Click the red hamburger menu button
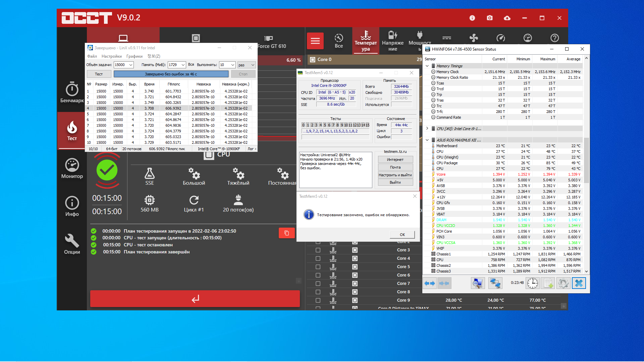Image resolution: width=644 pixels, height=362 pixels. pyautogui.click(x=315, y=41)
